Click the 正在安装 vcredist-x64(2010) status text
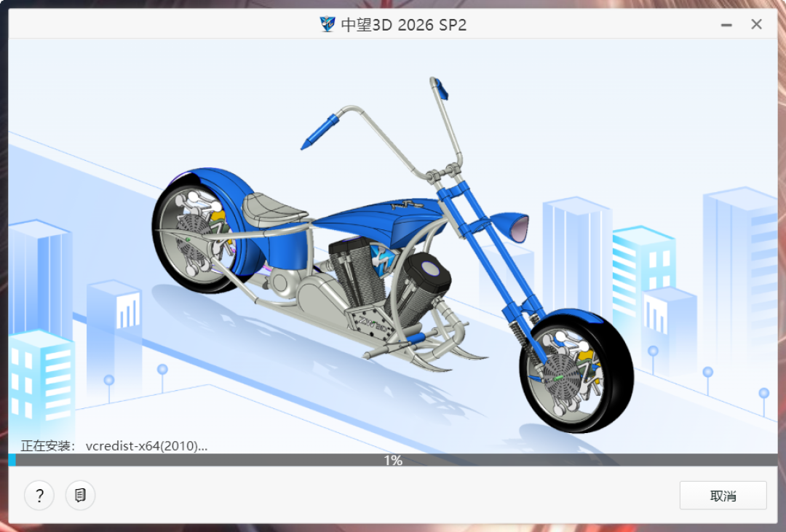 pos(114,445)
